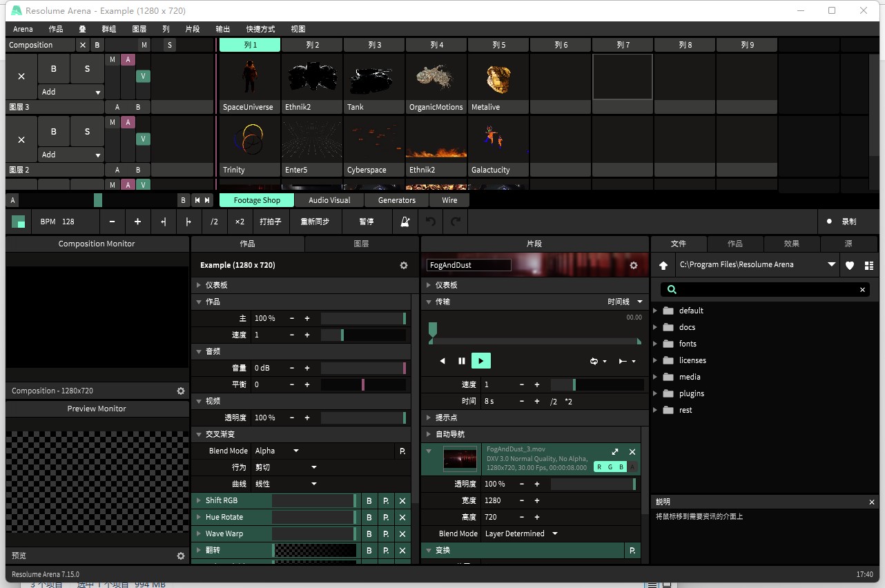Click the tempo nudge forward icon

188,222
